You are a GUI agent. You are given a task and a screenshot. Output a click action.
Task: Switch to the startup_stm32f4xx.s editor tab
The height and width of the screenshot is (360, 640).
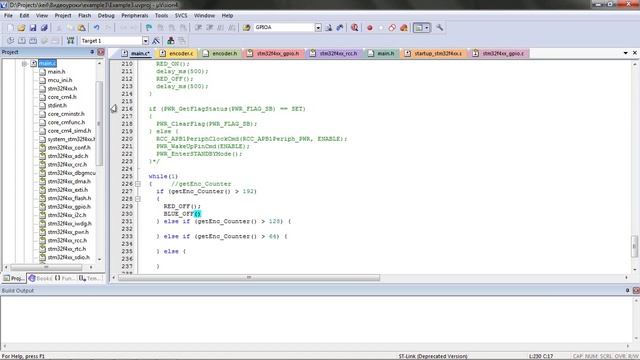click(434, 53)
